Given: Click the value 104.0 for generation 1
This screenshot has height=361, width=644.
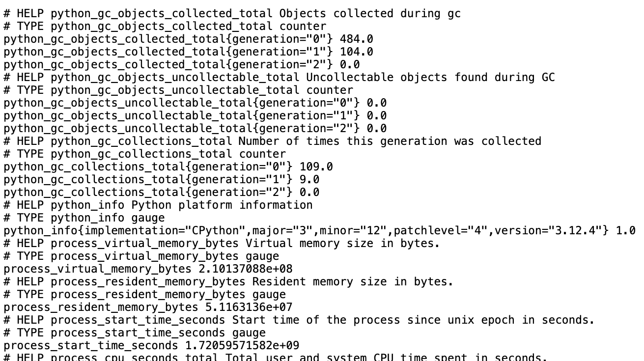Looking at the screenshot, I should click(356, 52).
